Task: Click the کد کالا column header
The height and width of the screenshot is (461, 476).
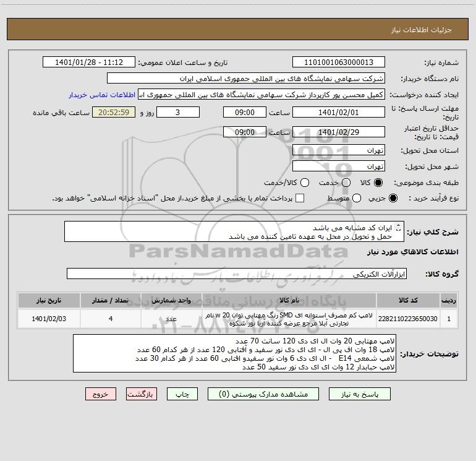Action: point(408,300)
